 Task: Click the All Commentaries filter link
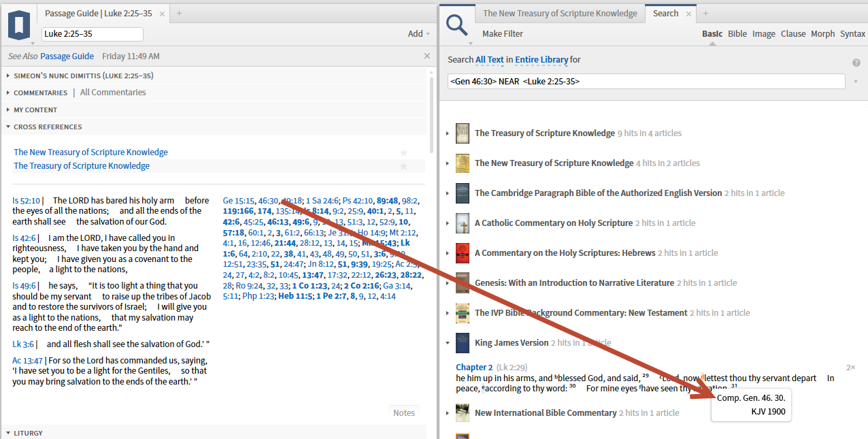coord(113,93)
